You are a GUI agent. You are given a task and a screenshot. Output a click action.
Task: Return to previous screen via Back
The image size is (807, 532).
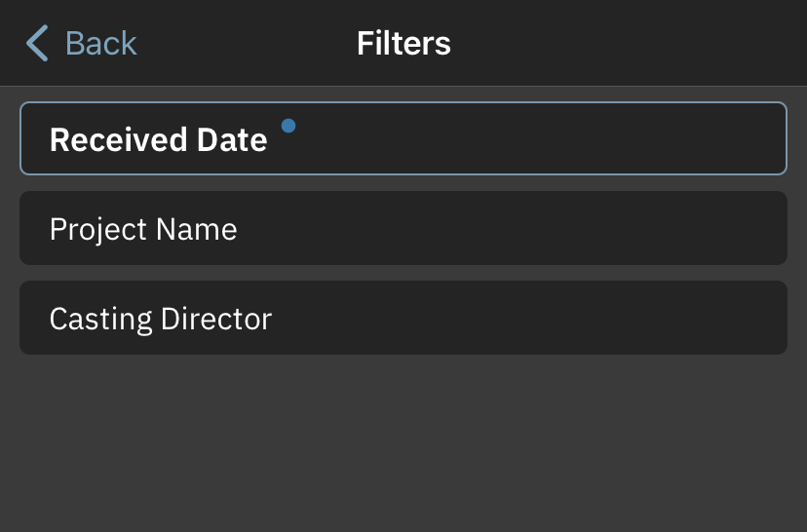pyautogui.click(x=82, y=44)
